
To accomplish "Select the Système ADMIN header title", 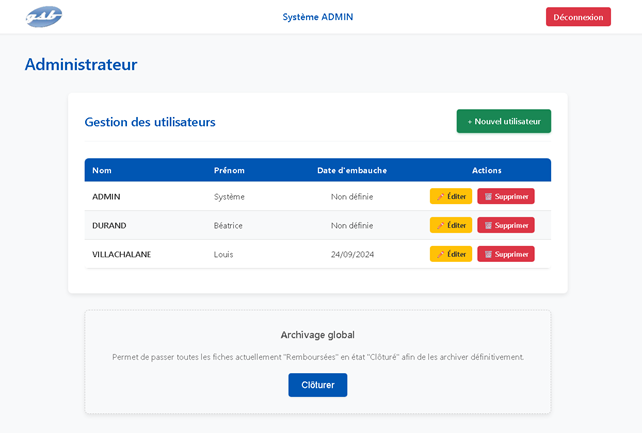I will click(317, 17).
